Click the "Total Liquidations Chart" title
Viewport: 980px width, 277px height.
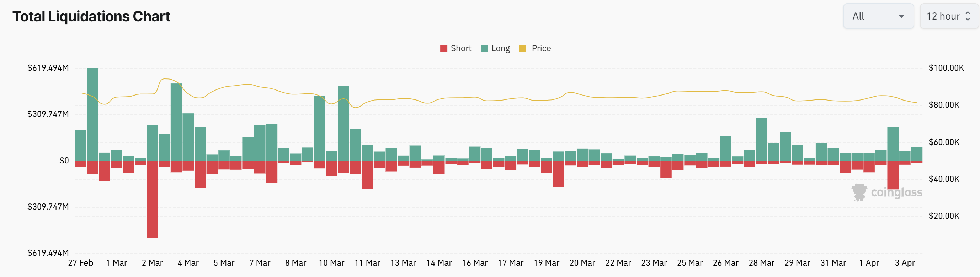(91, 16)
